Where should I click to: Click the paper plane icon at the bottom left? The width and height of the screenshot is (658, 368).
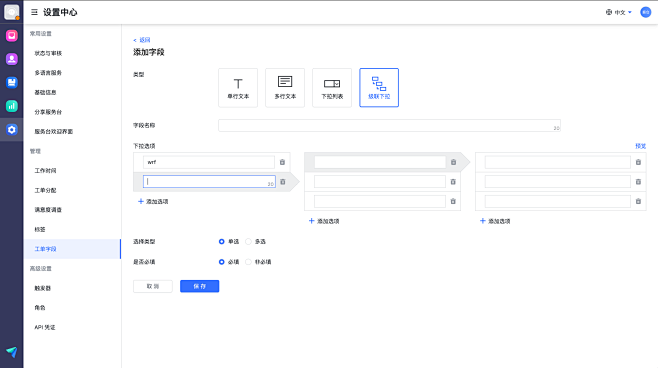(x=12, y=352)
